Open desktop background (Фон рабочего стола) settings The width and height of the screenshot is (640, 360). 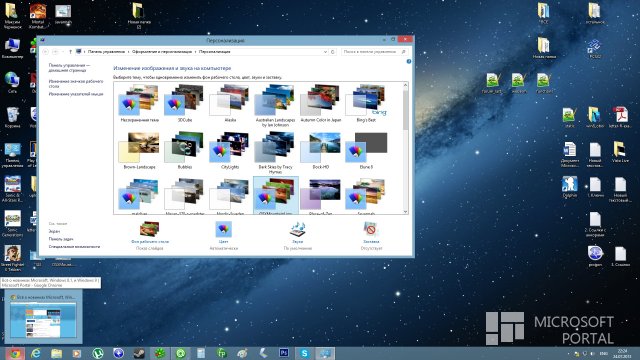[x=150, y=236]
